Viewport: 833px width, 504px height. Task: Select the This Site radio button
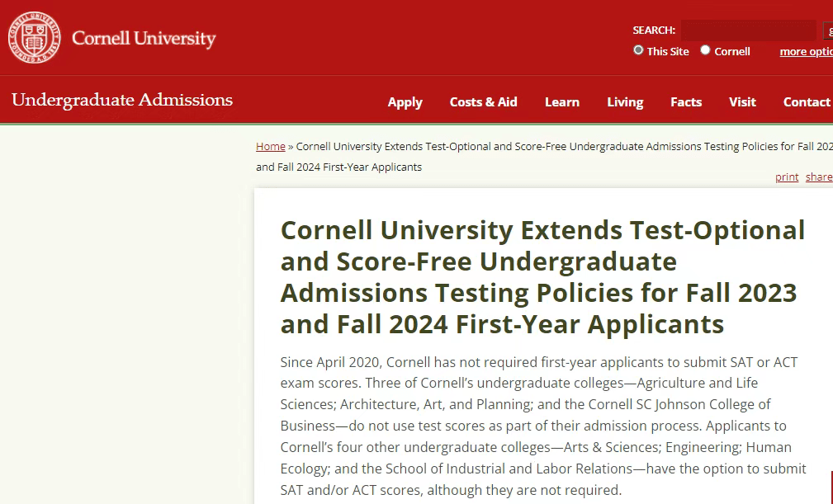[638, 50]
